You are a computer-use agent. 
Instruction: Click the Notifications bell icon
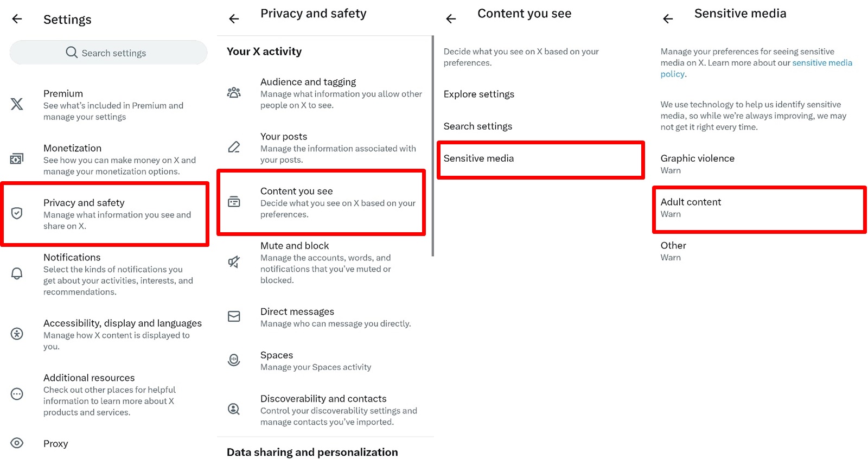click(17, 273)
